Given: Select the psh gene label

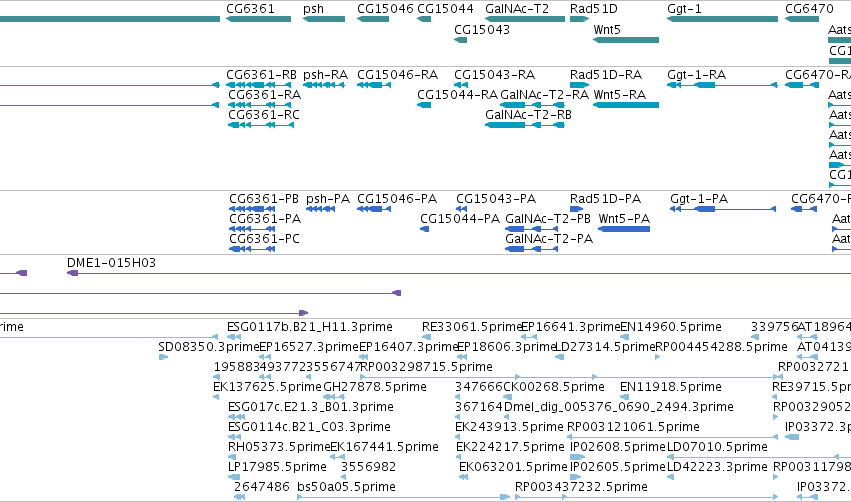Looking at the screenshot, I should pos(313,9).
